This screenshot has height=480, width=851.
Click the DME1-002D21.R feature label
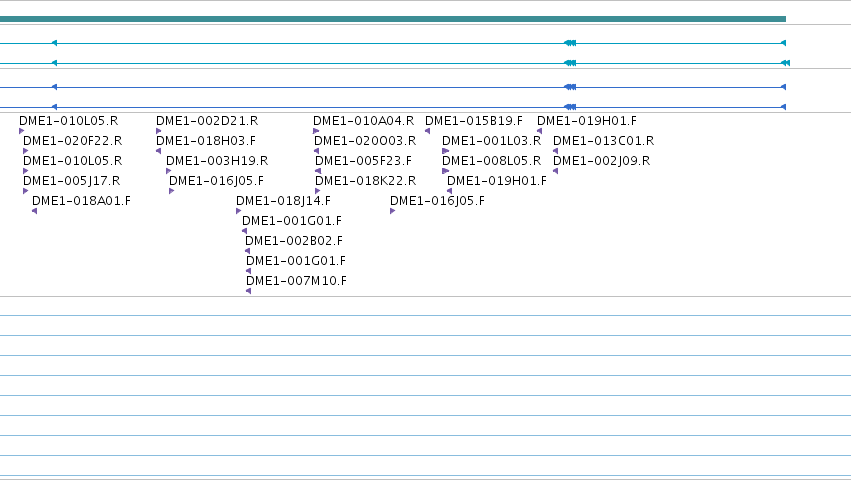tap(207, 121)
